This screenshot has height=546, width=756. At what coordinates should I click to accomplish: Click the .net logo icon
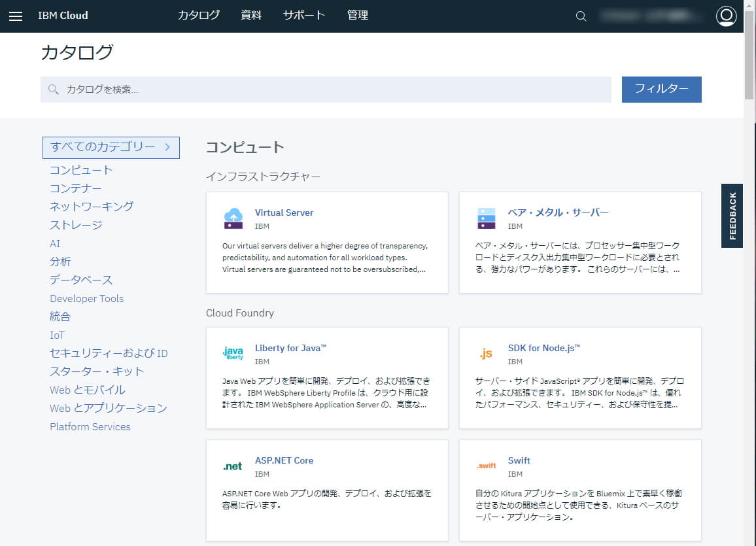coord(232,466)
